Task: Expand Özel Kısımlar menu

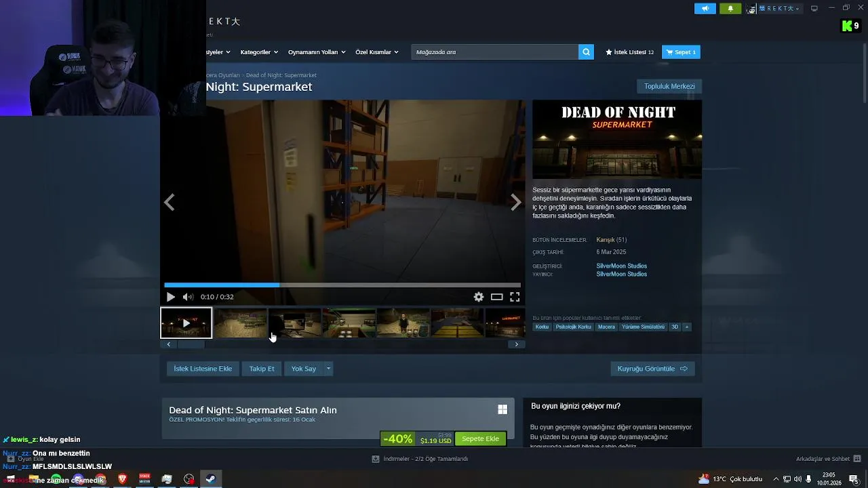Action: click(376, 52)
